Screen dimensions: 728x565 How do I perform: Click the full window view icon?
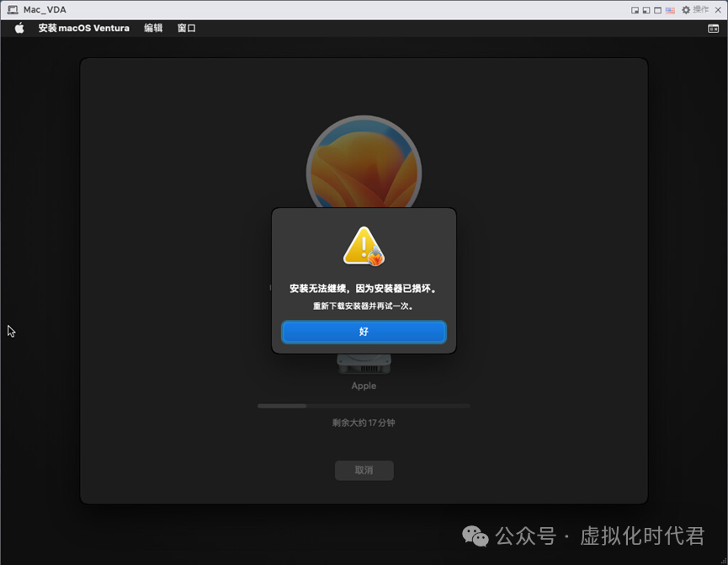point(658,10)
